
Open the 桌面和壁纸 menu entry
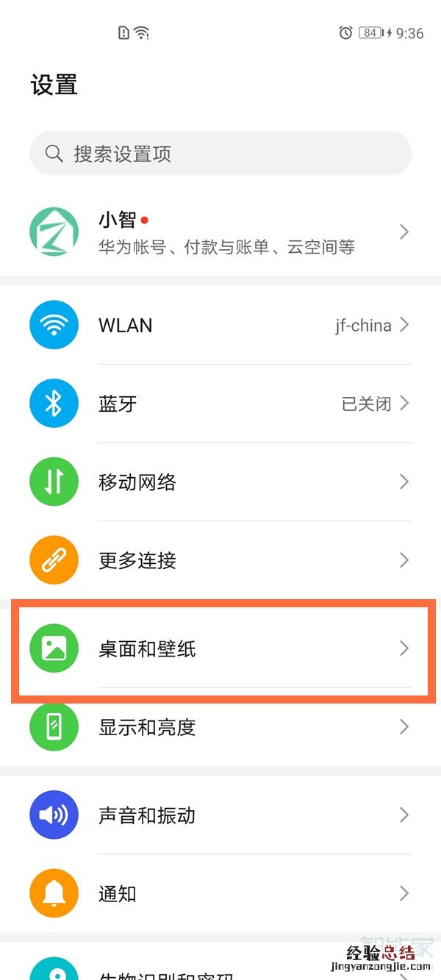(x=220, y=648)
